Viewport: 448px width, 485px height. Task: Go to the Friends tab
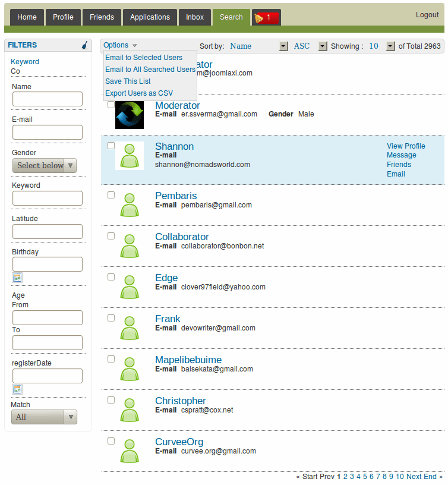102,17
